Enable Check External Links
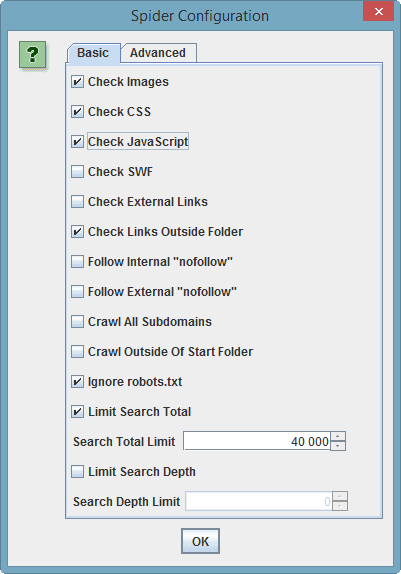Viewport: 401px width, 574px height. click(x=77, y=202)
